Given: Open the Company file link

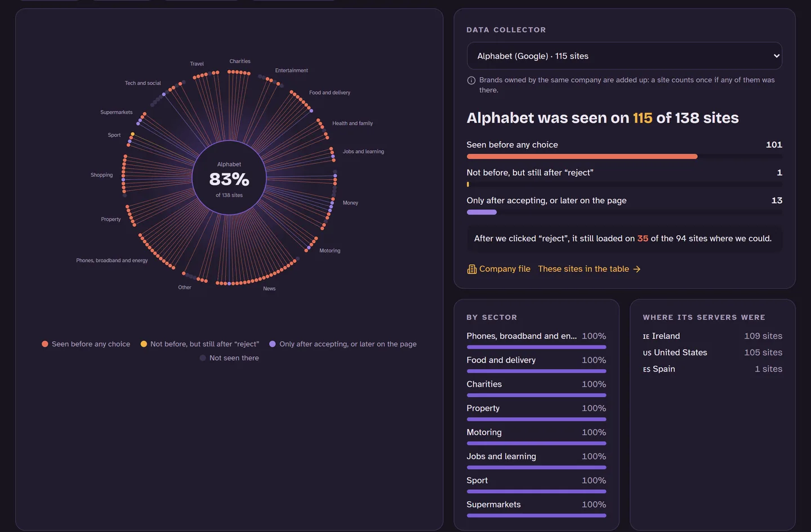Looking at the screenshot, I should pyautogui.click(x=498, y=269).
